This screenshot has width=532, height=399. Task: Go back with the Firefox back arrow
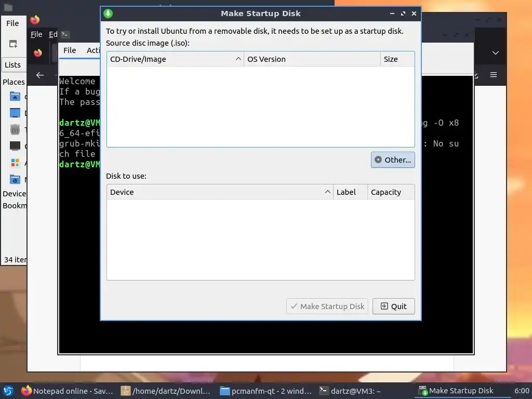[x=40, y=75]
